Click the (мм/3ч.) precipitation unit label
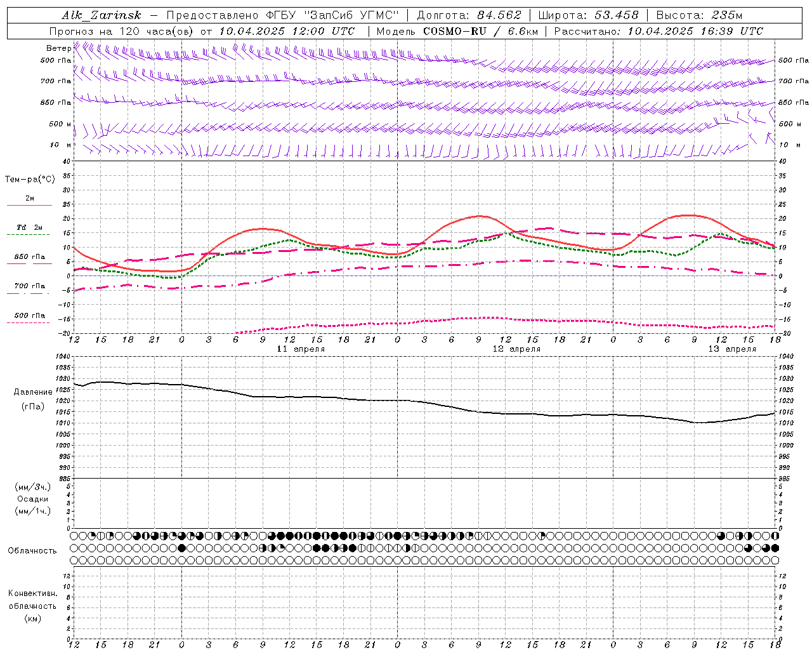Screen dimensions: 812x650 pyautogui.click(x=33, y=487)
